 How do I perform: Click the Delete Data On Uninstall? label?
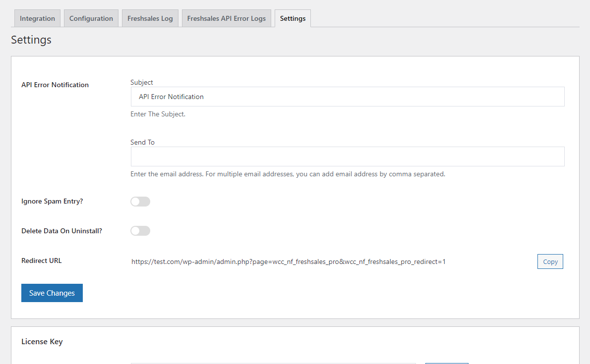click(x=61, y=231)
